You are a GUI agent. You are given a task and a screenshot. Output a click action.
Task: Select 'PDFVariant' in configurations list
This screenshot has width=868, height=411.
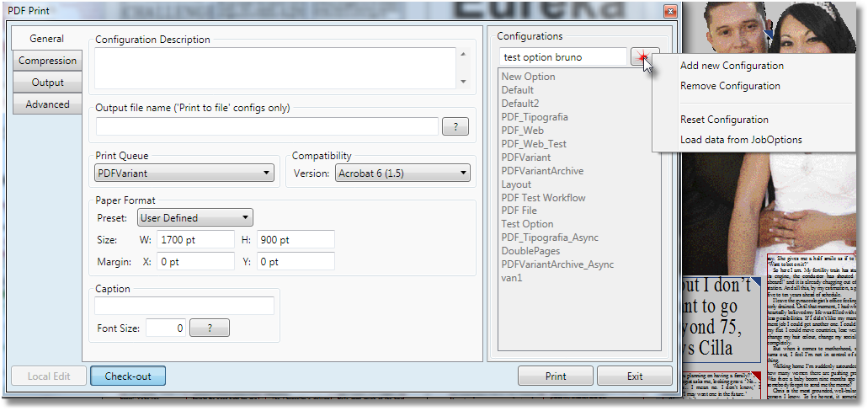pyautogui.click(x=526, y=157)
